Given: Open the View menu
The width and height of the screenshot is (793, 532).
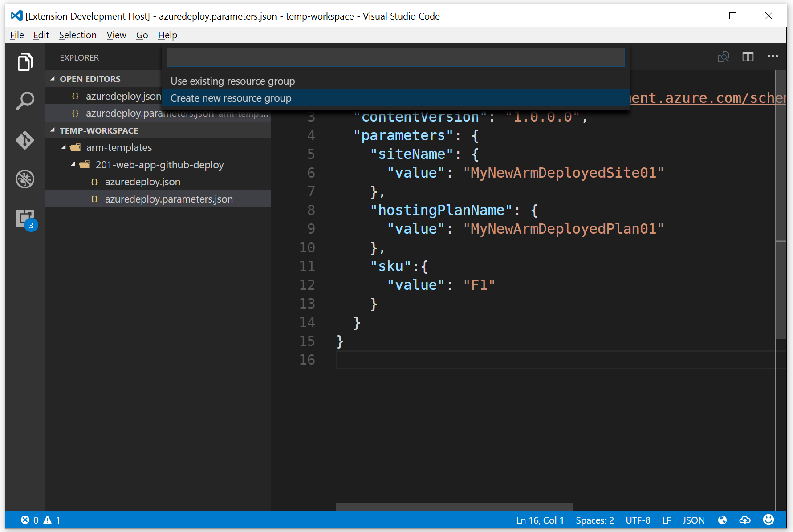Looking at the screenshot, I should 116,35.
